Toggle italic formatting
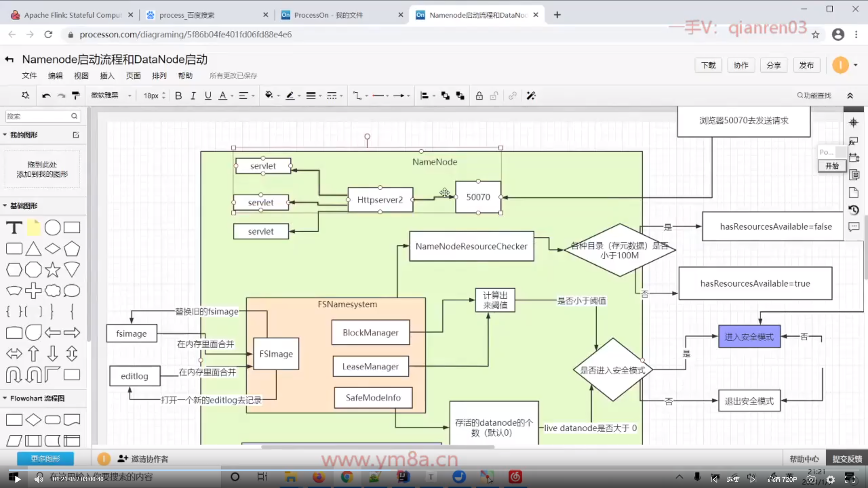This screenshot has width=868, height=488. coord(193,96)
